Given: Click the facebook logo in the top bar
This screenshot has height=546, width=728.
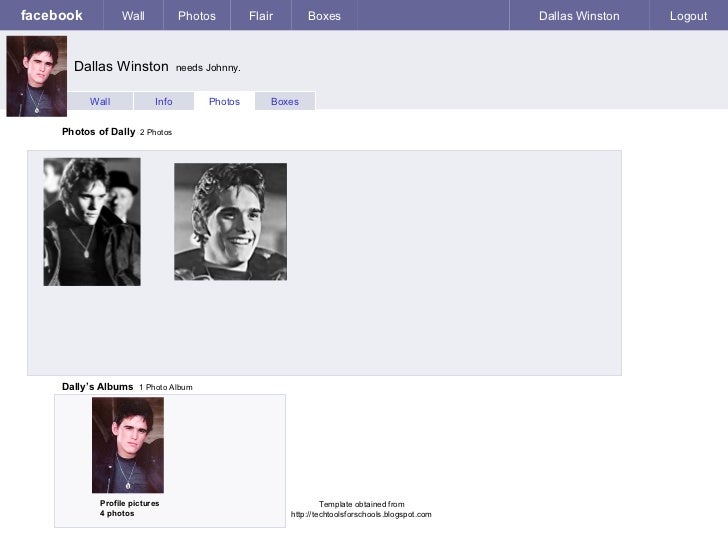Looking at the screenshot, I should tap(52, 15).
